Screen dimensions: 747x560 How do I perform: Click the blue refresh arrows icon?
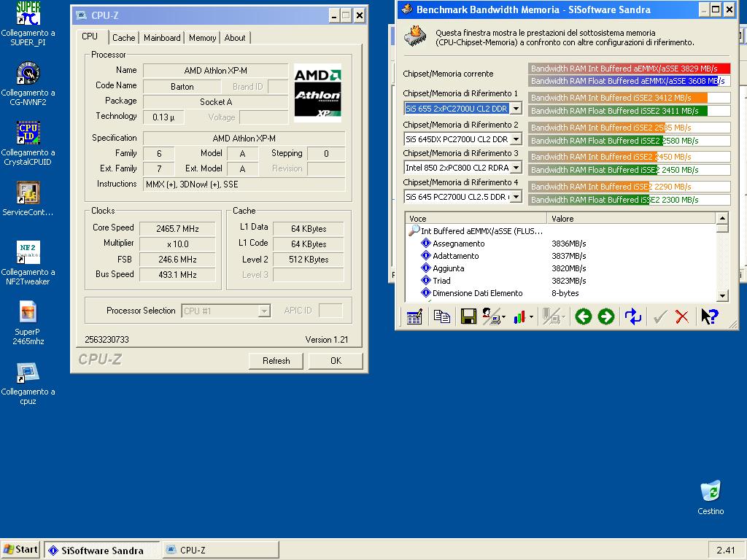pos(633,316)
